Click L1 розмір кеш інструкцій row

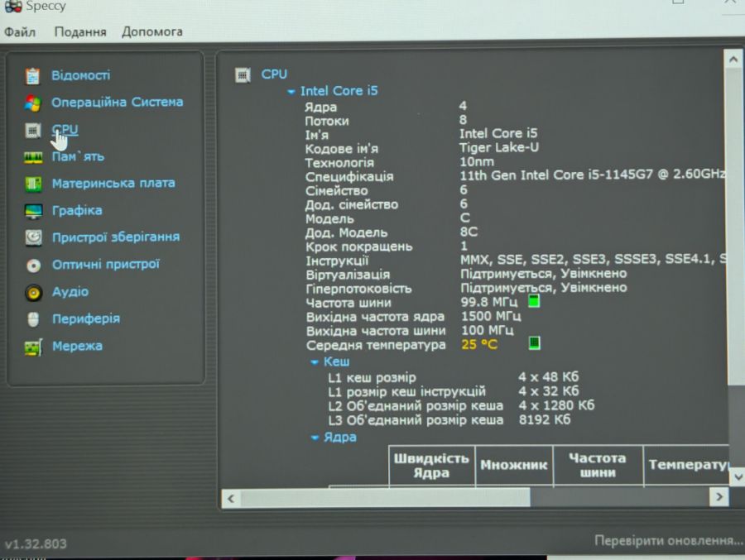pos(454,391)
